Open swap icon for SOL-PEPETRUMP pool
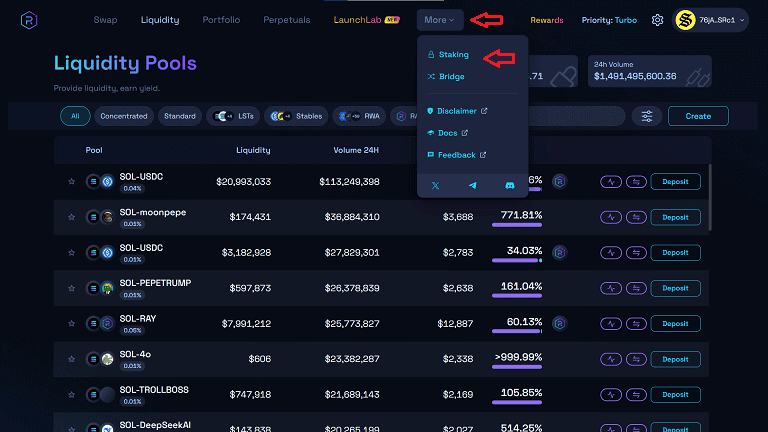 (636, 288)
